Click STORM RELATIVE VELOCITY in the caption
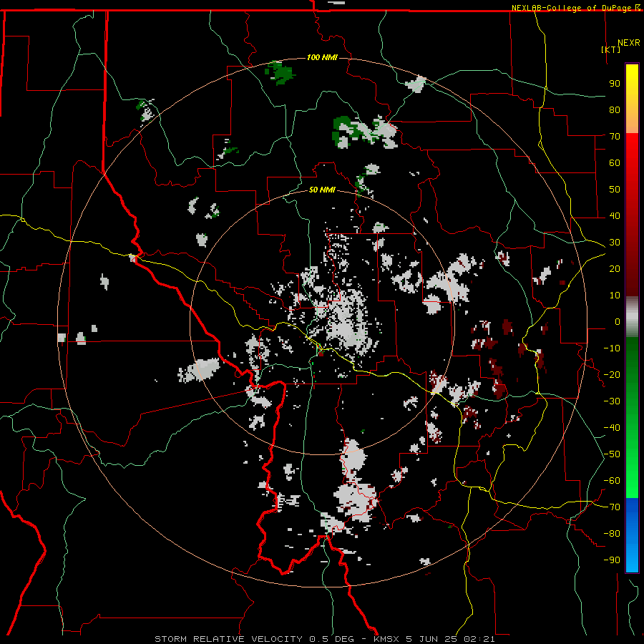Viewport: 644px width, 644px height. pyautogui.click(x=228, y=639)
